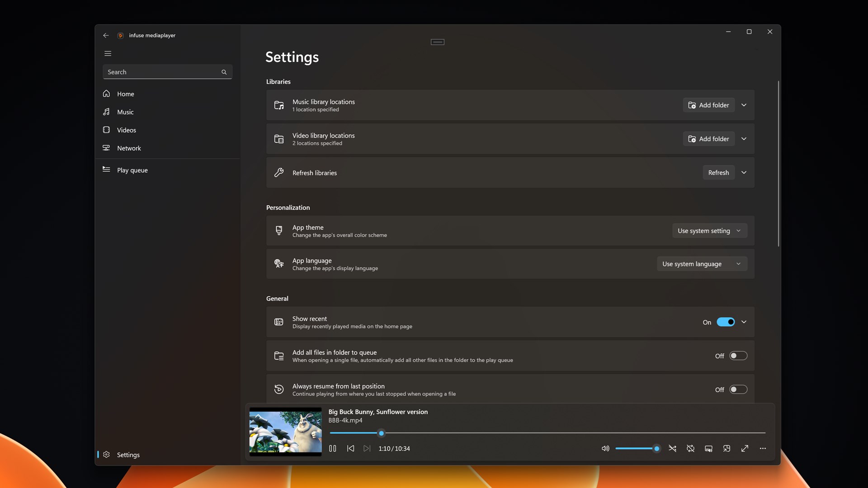Open more playback options menu
Image resolution: width=868 pixels, height=488 pixels.
click(763, 448)
